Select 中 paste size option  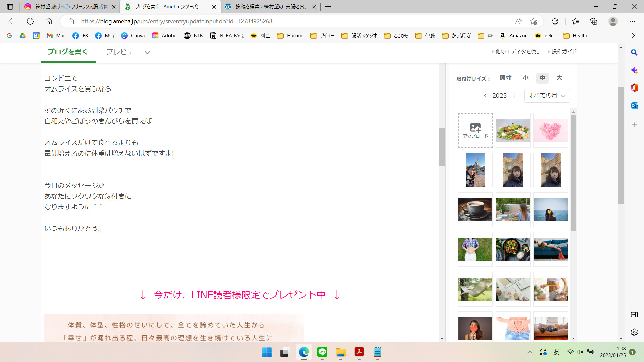coord(542,78)
